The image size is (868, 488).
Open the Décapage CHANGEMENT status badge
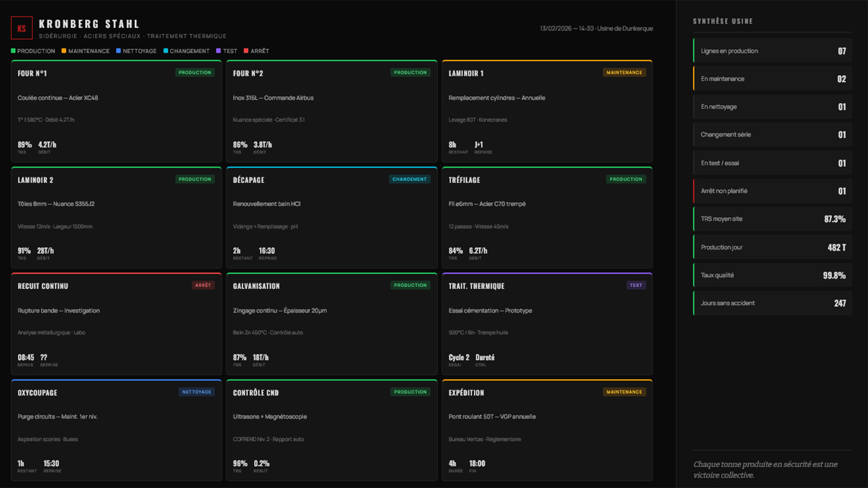pyautogui.click(x=409, y=179)
